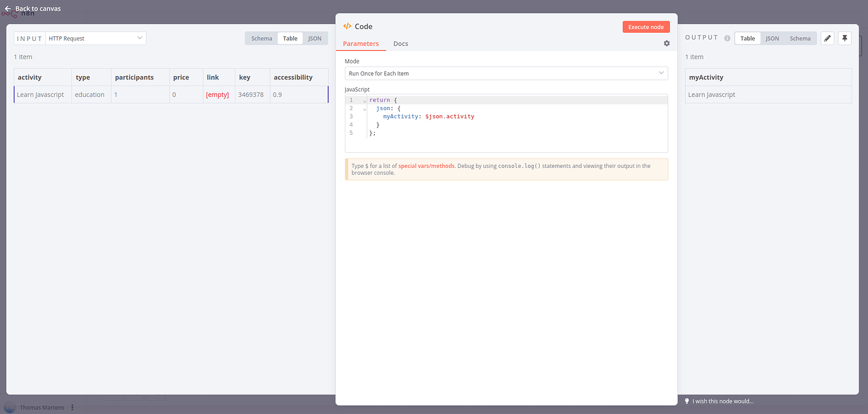
Task: Pin the output data with the pin icon
Action: [844, 38]
